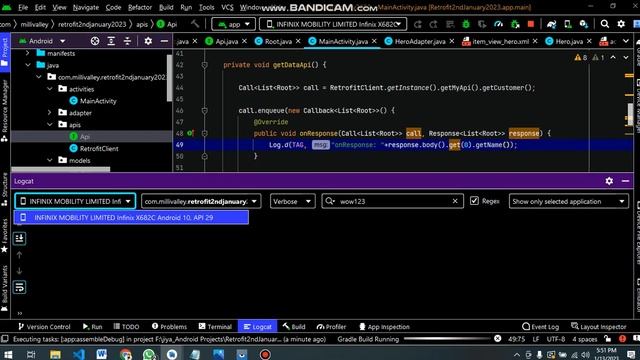Clear the wow123 search filter
Viewport: 640px width, 360px height.
tap(455, 201)
